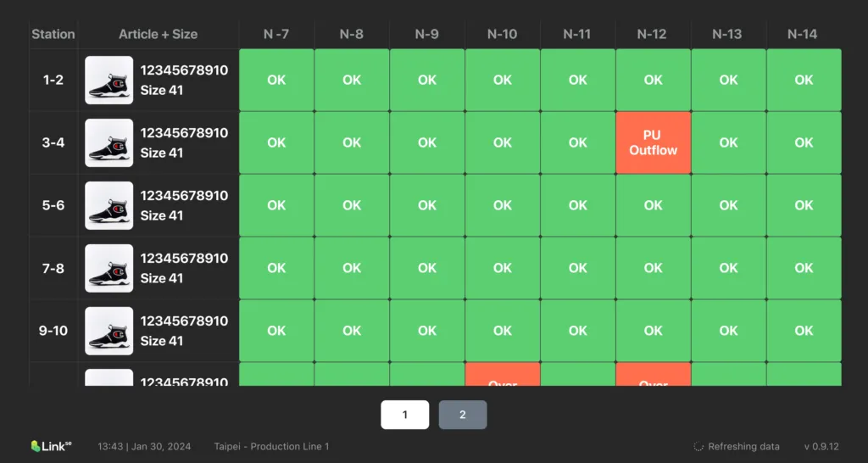The width and height of the screenshot is (868, 463).
Task: Click the N-11 column header
Action: coord(577,34)
